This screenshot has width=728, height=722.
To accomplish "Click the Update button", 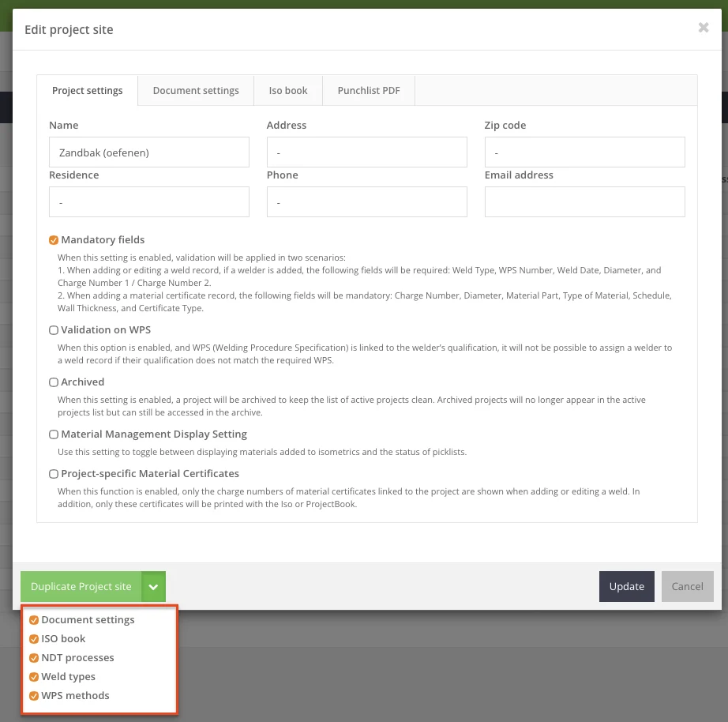I will pyautogui.click(x=626, y=586).
